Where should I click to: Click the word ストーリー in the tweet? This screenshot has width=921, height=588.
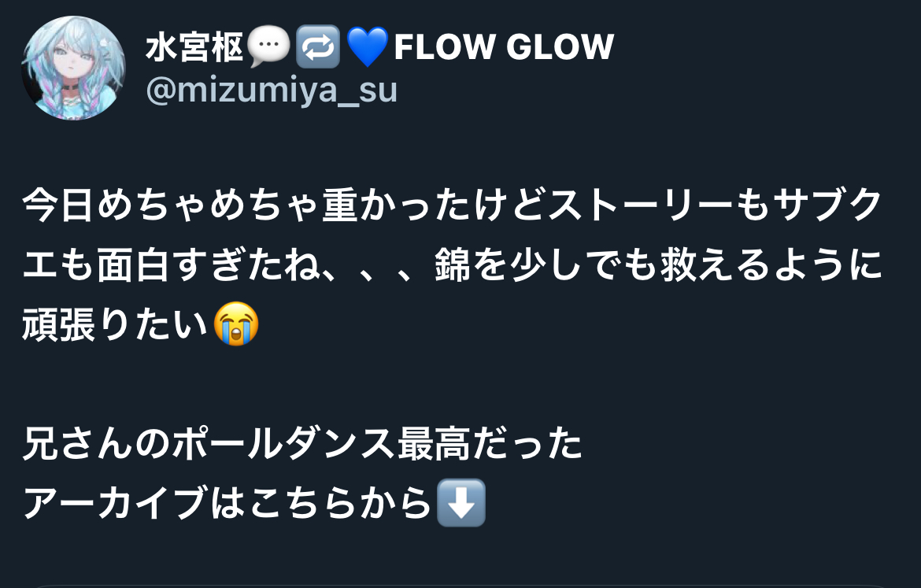640,205
